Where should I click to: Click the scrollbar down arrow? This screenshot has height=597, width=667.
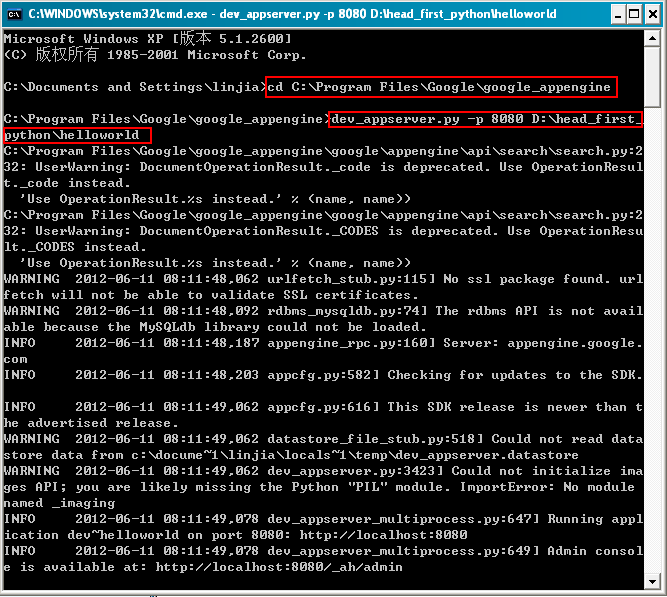(652, 581)
